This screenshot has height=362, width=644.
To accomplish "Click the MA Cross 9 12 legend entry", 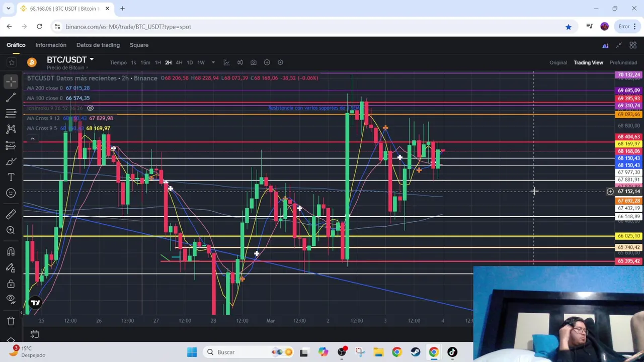I will [70, 118].
